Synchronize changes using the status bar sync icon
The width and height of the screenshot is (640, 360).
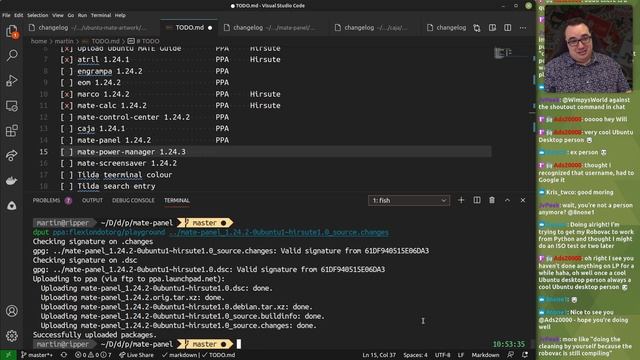point(64,355)
